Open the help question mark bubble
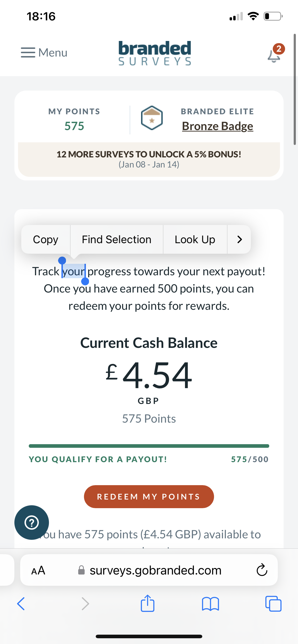Screen dimensions: 298x644 [32, 522]
